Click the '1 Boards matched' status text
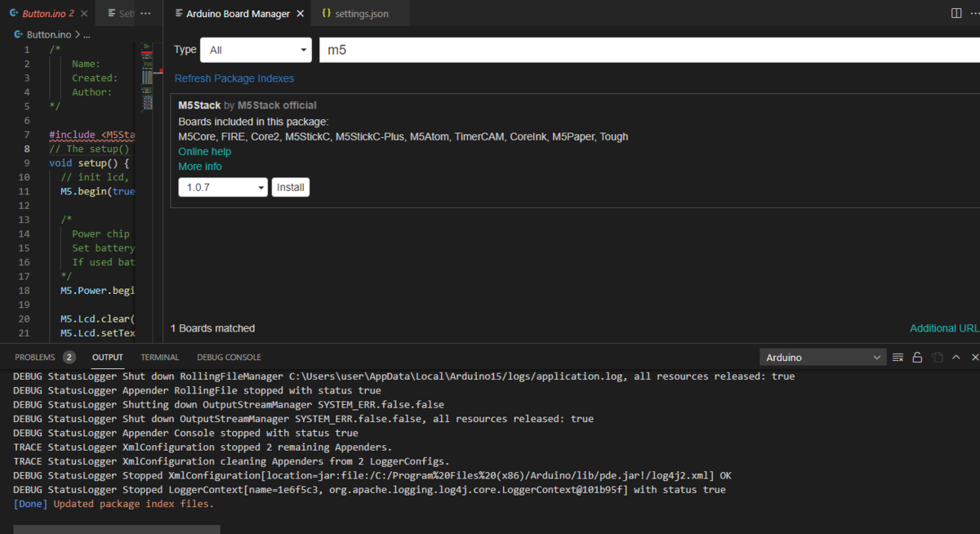Viewport: 980px width, 534px height. [x=212, y=328]
